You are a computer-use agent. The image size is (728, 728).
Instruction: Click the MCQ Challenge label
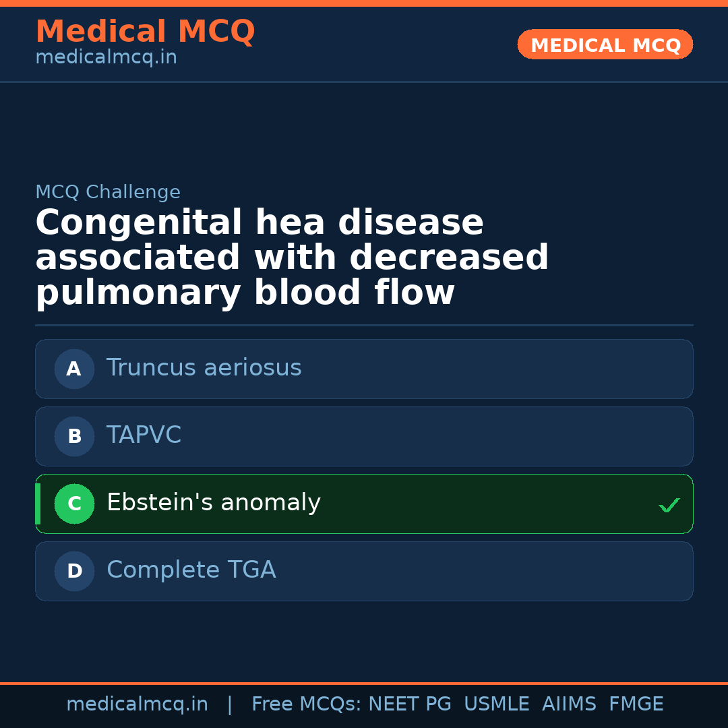click(x=108, y=192)
